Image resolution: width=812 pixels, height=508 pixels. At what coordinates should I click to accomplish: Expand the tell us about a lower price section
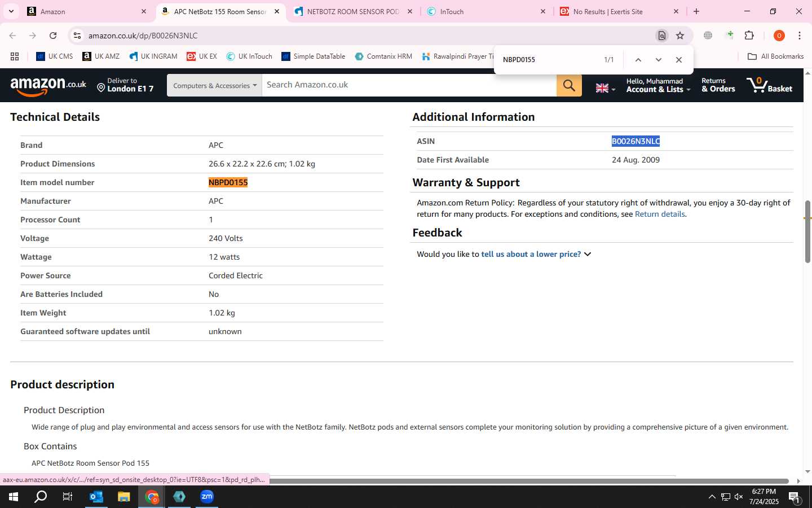[536, 254]
